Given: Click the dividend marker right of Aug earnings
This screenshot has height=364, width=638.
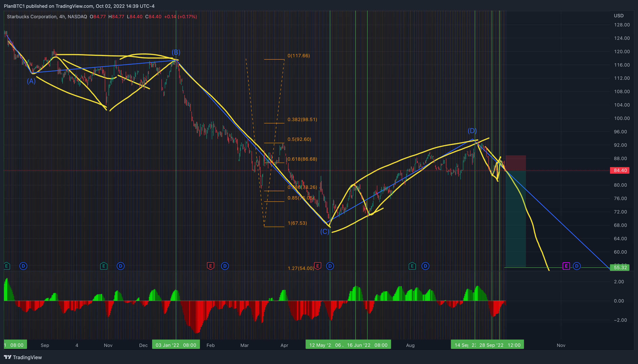Looking at the screenshot, I should coord(425,266).
